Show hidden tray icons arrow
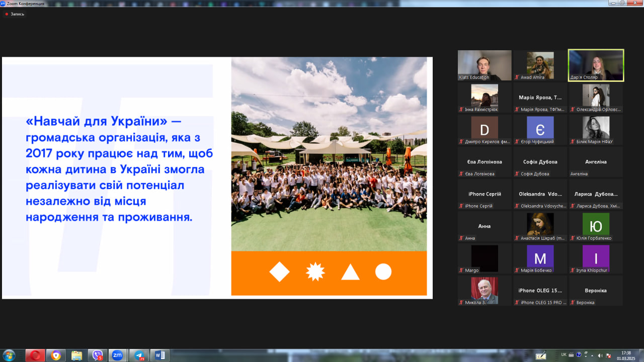Viewport: 644px width, 362px height. 592,355
